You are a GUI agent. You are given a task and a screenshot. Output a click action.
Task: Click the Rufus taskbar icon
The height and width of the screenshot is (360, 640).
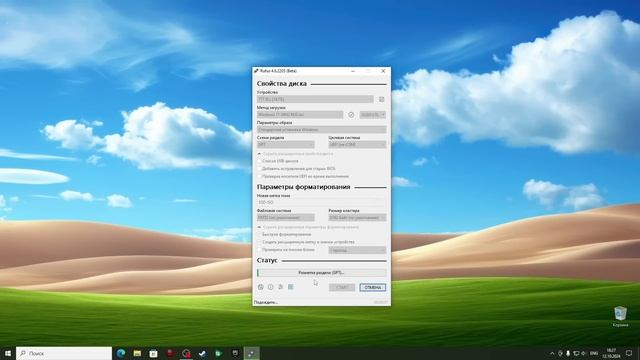click(x=251, y=353)
